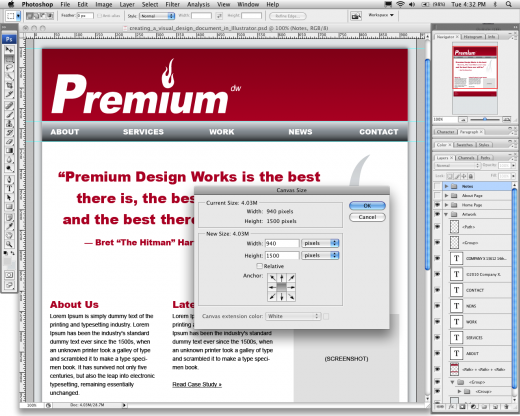Hide the NEWS text layer
Viewport: 520px width, 416px height.
point(437,306)
